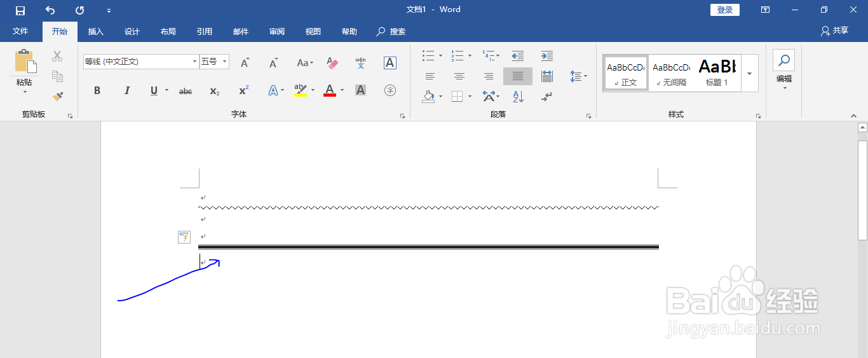Increase paragraph indent

coord(547,56)
